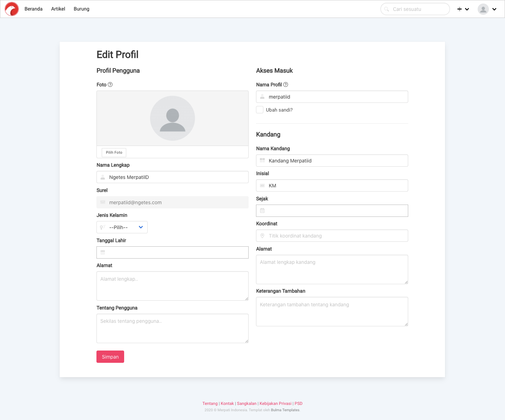Open the Burung menu item

click(x=81, y=9)
